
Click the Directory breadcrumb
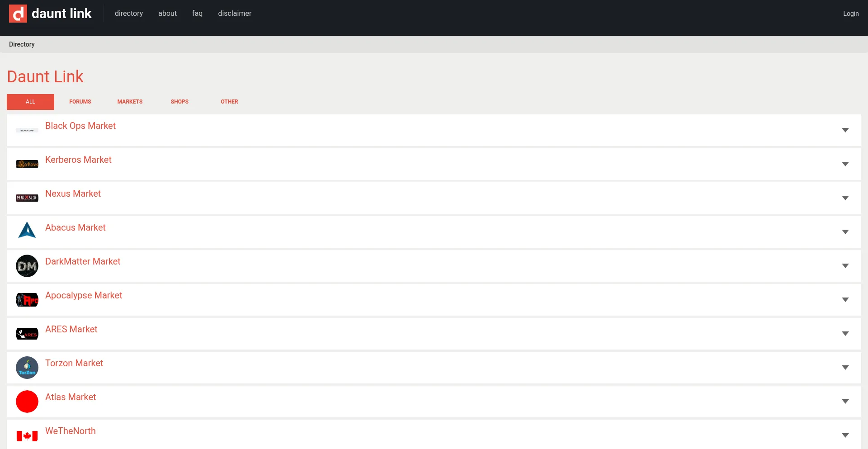(x=22, y=44)
